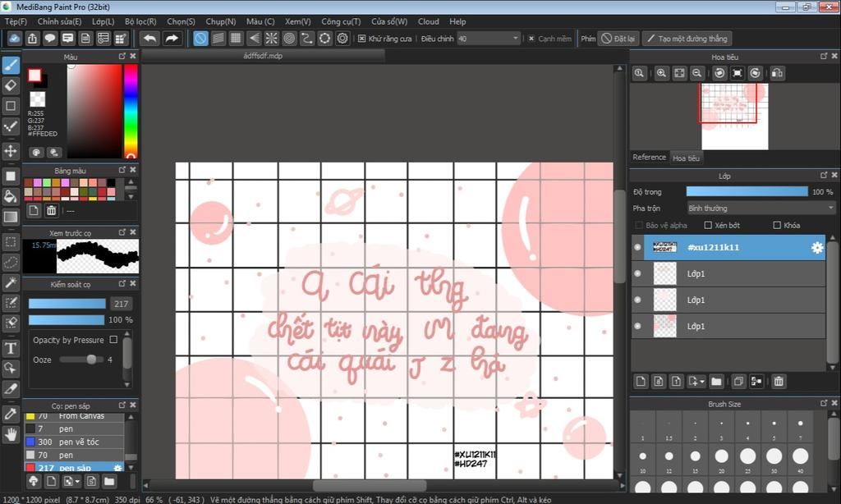This screenshot has height=504, width=841.
Task: Toggle visibility of the bottom Lớp1 layer
Action: point(637,326)
